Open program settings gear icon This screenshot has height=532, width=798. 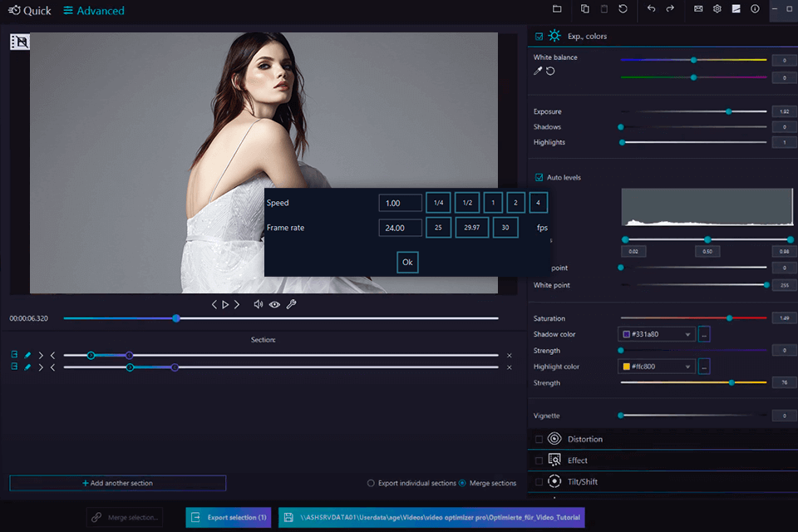(717, 9)
